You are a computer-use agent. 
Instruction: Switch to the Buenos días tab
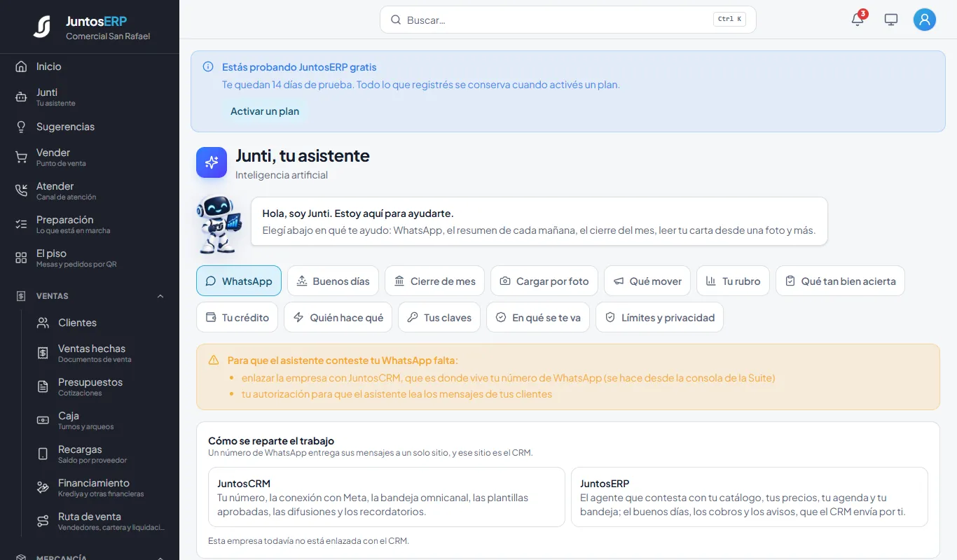point(333,281)
